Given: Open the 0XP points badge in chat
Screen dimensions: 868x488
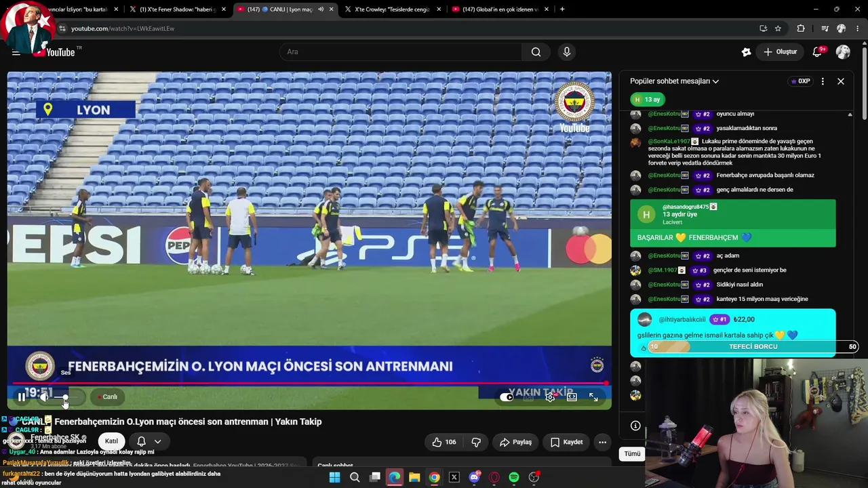Looking at the screenshot, I should click(800, 81).
